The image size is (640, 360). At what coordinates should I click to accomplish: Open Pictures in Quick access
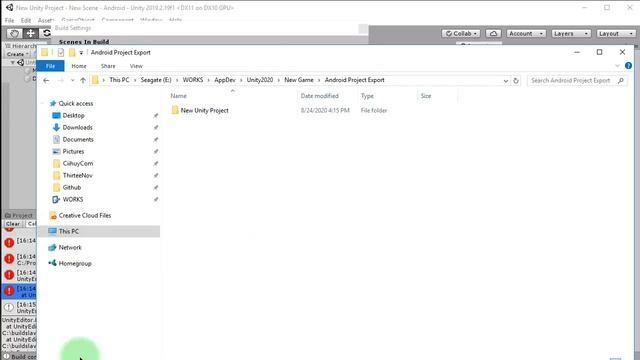[73, 151]
